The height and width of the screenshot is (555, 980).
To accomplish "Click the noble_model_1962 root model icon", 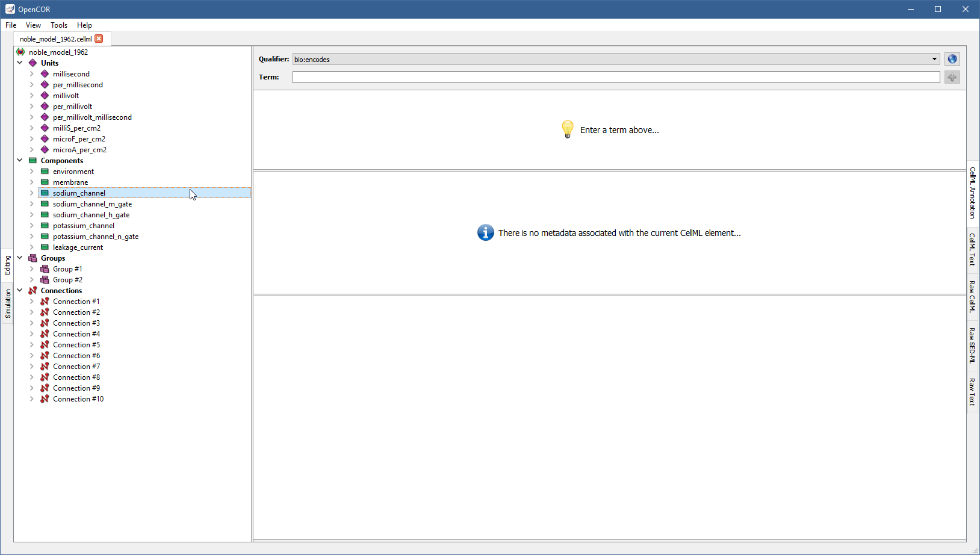I will tap(20, 52).
